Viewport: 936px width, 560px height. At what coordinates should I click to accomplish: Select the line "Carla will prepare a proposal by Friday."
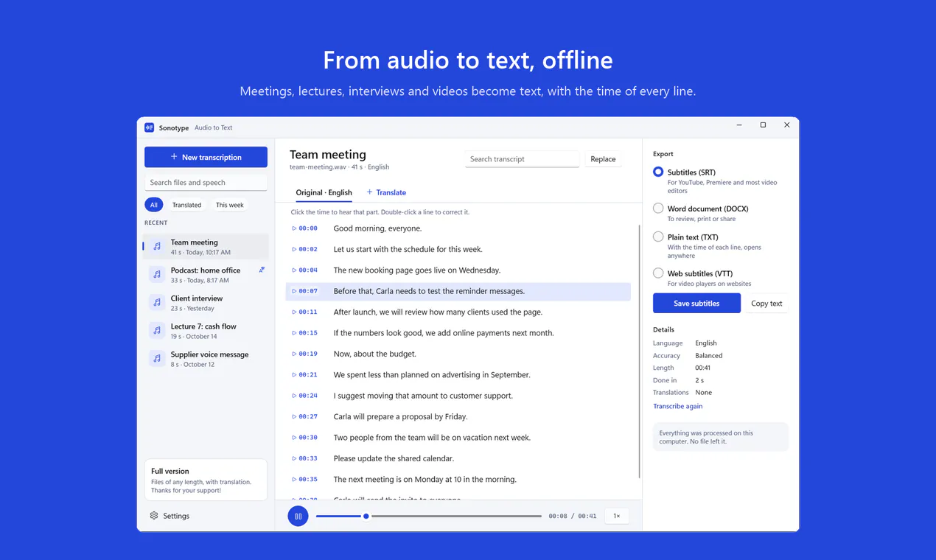click(x=458, y=417)
